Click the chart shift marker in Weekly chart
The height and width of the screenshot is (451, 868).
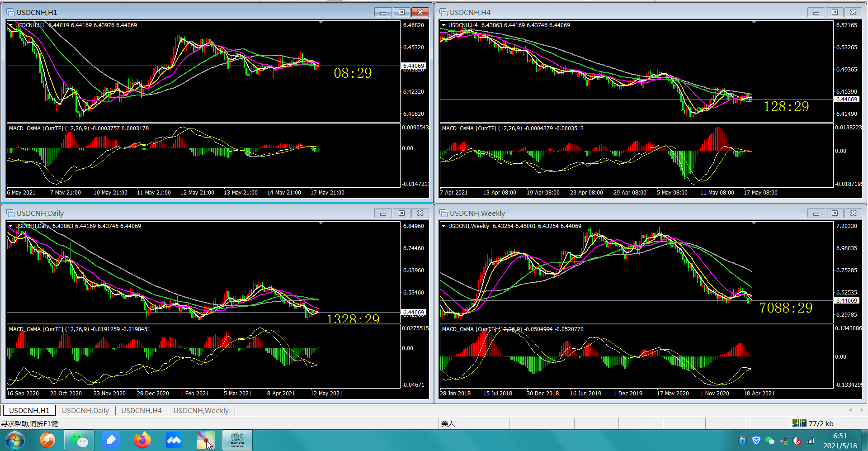click(x=754, y=223)
